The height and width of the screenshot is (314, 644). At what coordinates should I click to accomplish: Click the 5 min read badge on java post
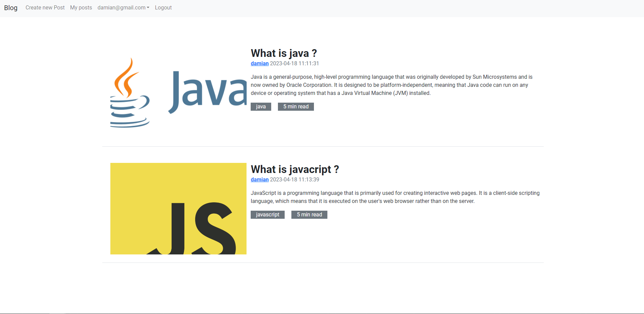click(296, 107)
